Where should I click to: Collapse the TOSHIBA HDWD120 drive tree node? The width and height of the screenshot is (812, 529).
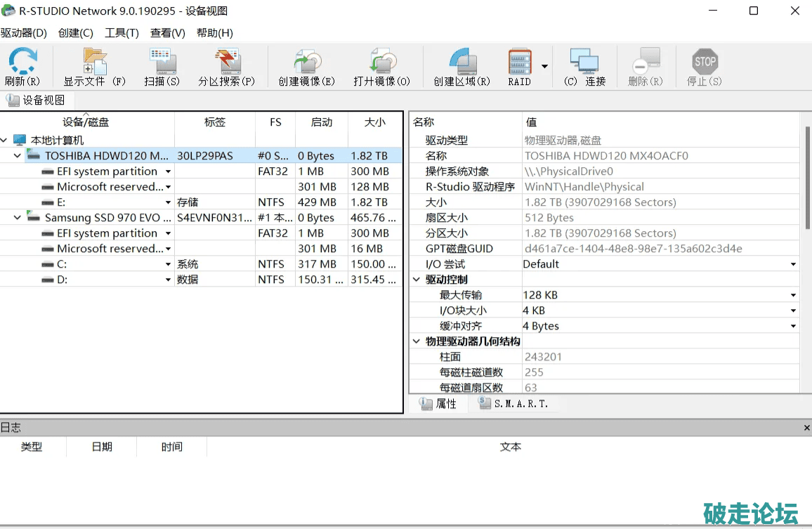18,156
